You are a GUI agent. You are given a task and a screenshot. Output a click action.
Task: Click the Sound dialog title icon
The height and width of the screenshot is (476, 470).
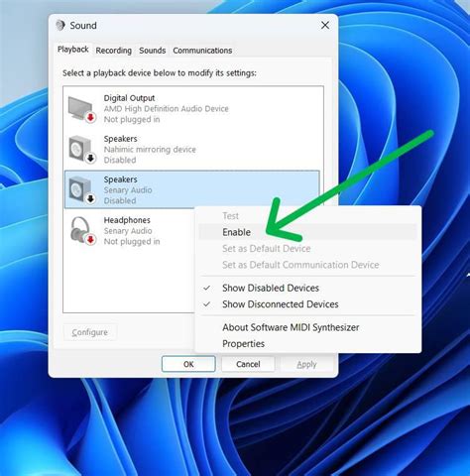60,26
